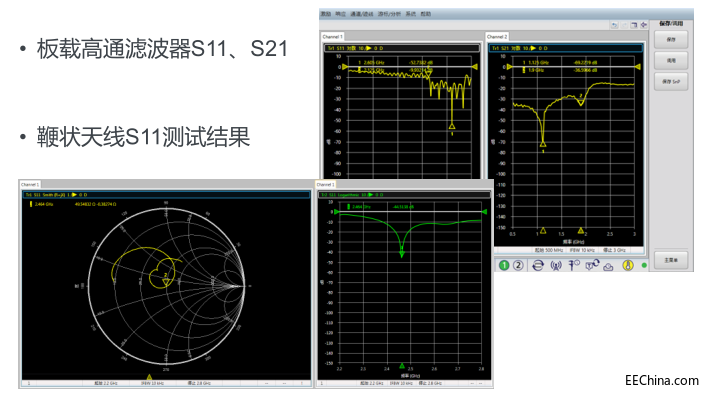Click the 保存 (Save) button
This screenshot has height=393, width=707.
coord(671,40)
